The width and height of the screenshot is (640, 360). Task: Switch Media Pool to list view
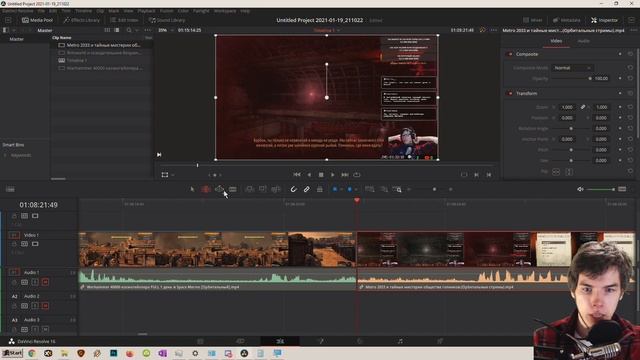click(x=117, y=30)
